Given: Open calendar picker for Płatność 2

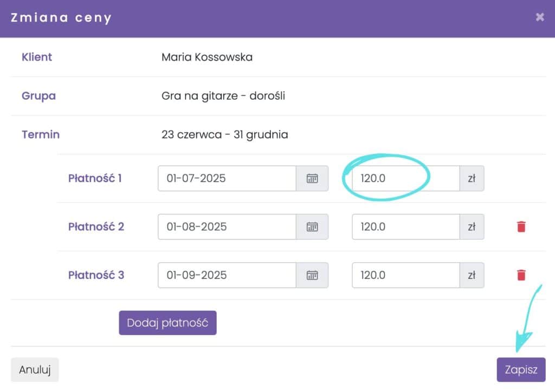Looking at the screenshot, I should pos(312,227).
